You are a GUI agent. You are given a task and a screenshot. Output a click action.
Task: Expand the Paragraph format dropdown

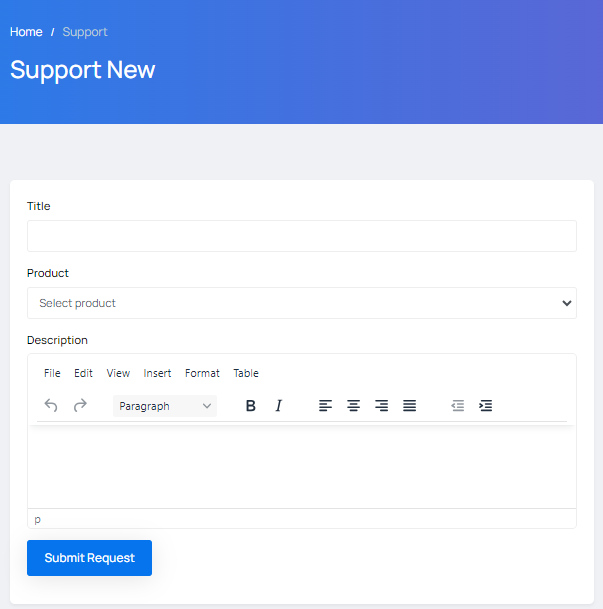click(165, 406)
